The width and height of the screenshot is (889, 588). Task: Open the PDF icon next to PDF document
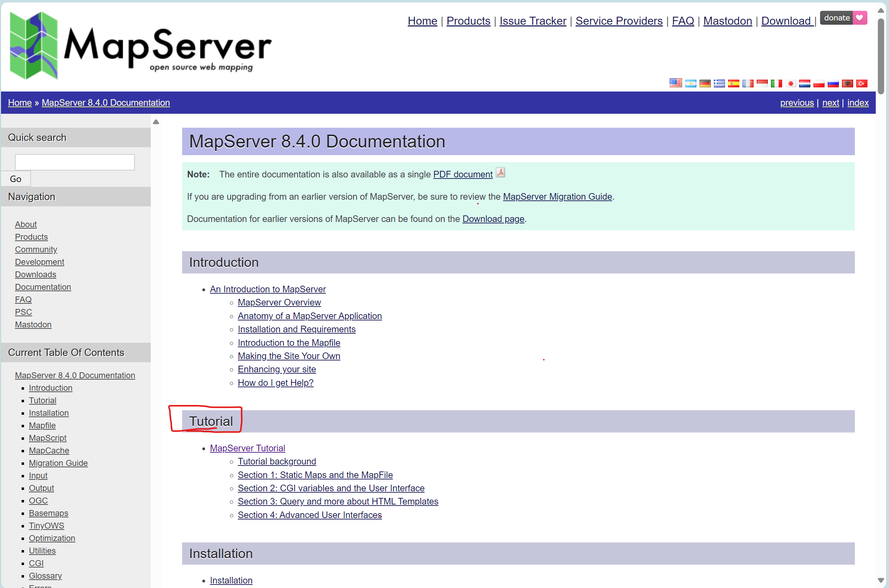[x=501, y=173]
